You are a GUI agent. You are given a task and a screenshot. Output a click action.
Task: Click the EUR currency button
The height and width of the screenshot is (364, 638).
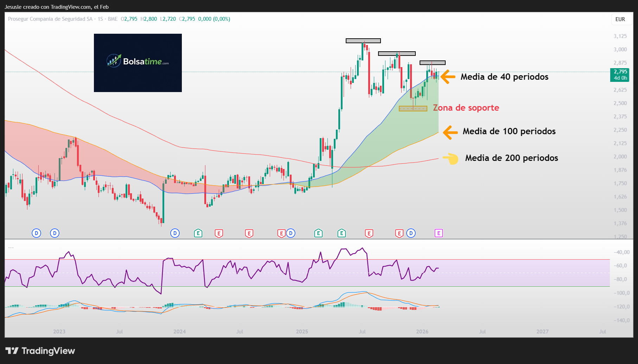[x=621, y=19]
